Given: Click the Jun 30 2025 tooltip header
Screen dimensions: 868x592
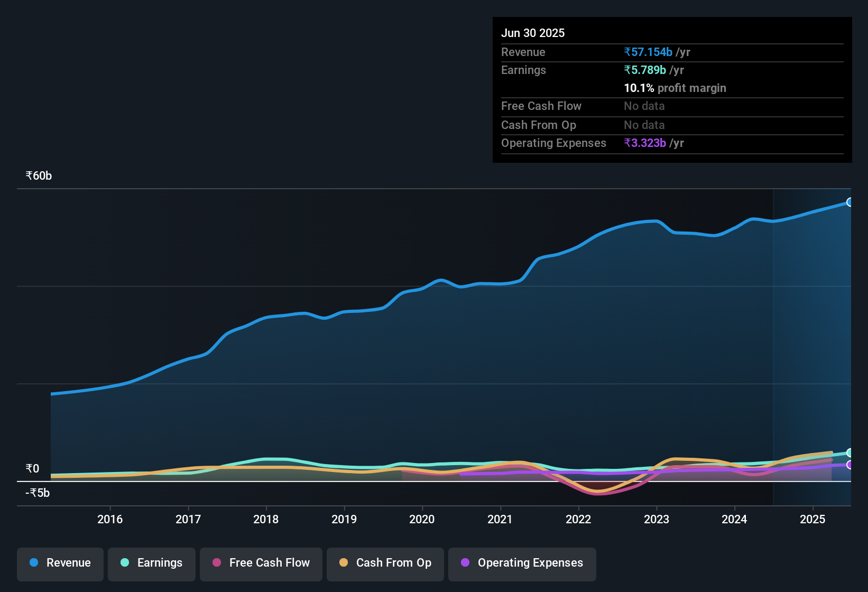Looking at the screenshot, I should pyautogui.click(x=533, y=33).
